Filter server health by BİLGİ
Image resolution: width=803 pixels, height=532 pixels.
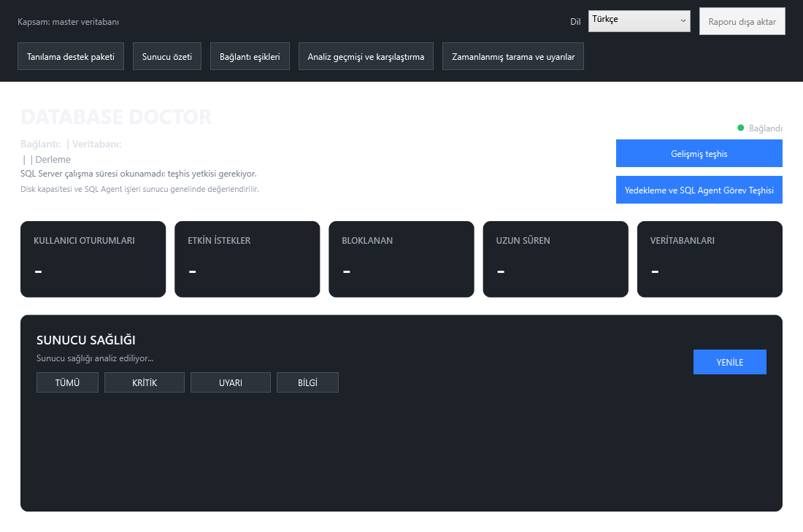coord(308,382)
